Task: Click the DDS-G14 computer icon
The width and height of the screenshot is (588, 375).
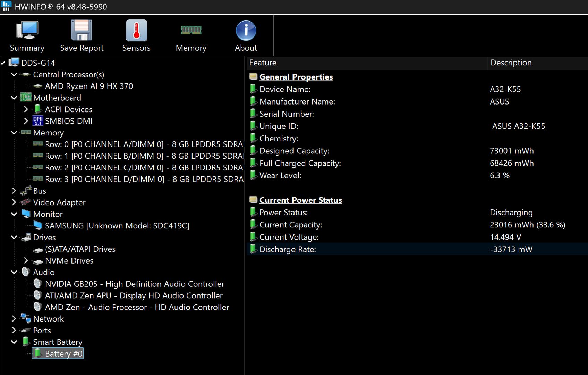Action: coord(14,62)
